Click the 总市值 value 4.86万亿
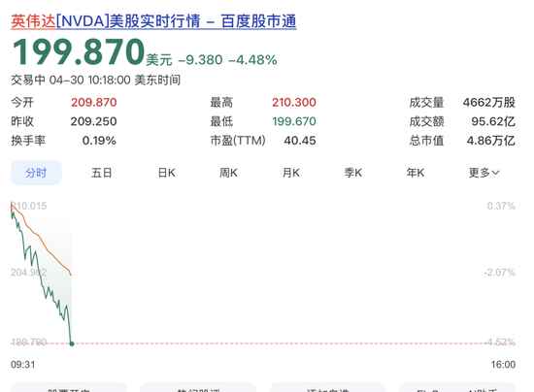The height and width of the screenshot is (392, 534). [x=490, y=140]
